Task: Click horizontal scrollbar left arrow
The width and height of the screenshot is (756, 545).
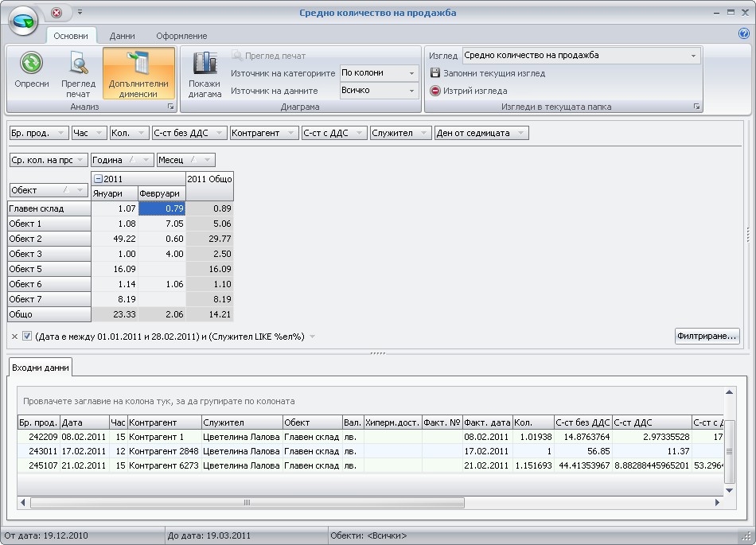Action: point(22,503)
